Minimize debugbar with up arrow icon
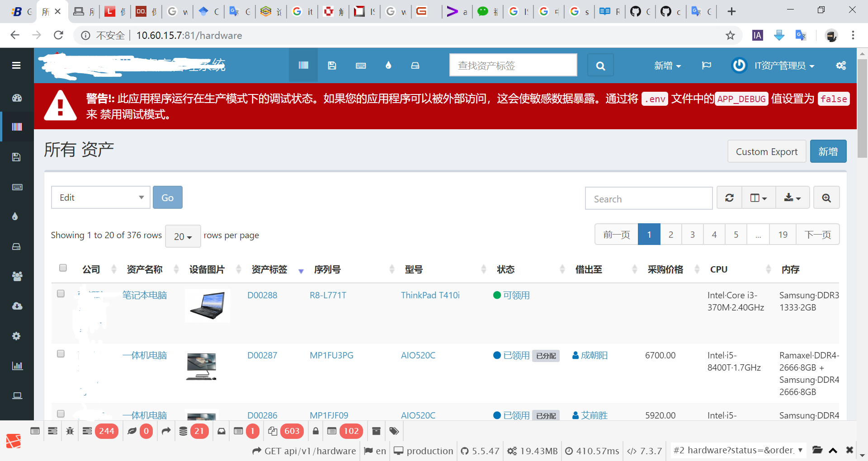The width and height of the screenshot is (868, 461). click(x=833, y=450)
